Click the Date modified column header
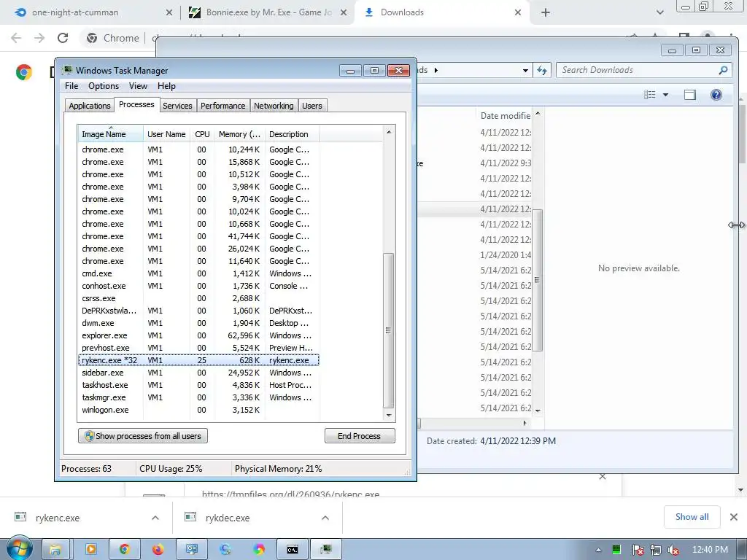Image resolution: width=747 pixels, height=560 pixels. tap(505, 116)
